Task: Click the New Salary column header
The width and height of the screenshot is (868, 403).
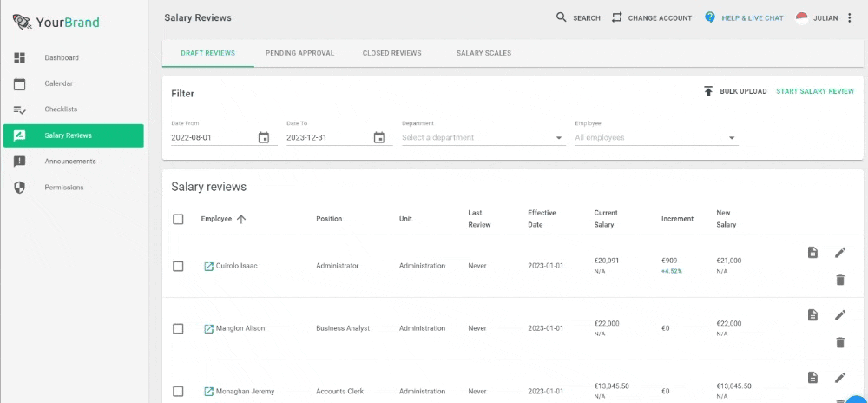Action: tap(727, 219)
